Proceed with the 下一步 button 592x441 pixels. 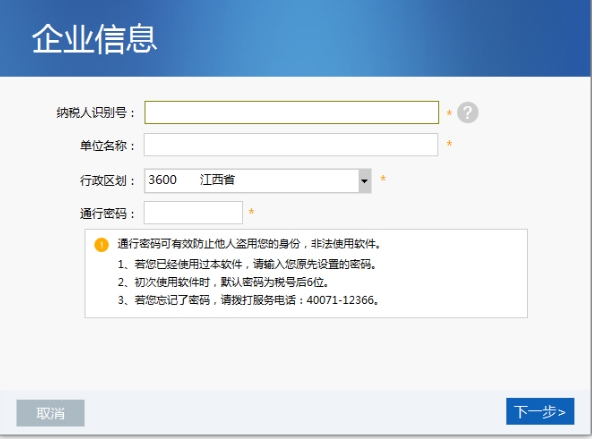(x=540, y=412)
